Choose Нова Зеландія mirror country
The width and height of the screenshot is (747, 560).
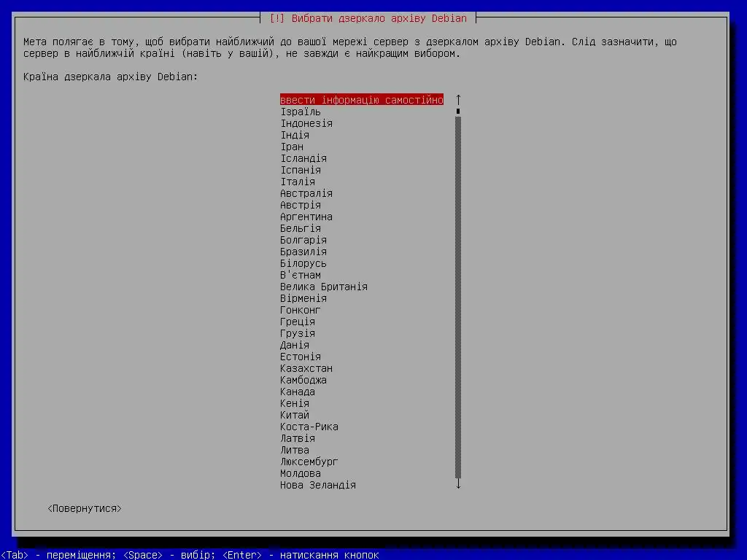pos(318,485)
